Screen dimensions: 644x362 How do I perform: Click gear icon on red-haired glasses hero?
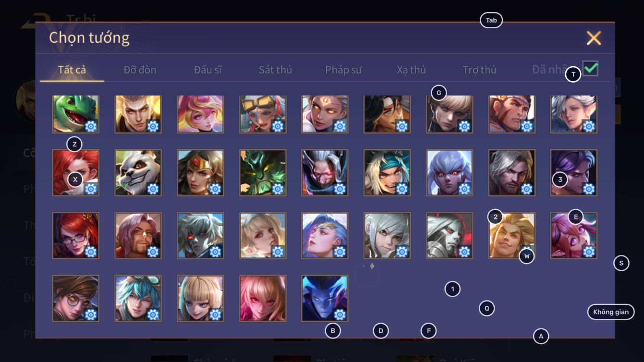[91, 252]
